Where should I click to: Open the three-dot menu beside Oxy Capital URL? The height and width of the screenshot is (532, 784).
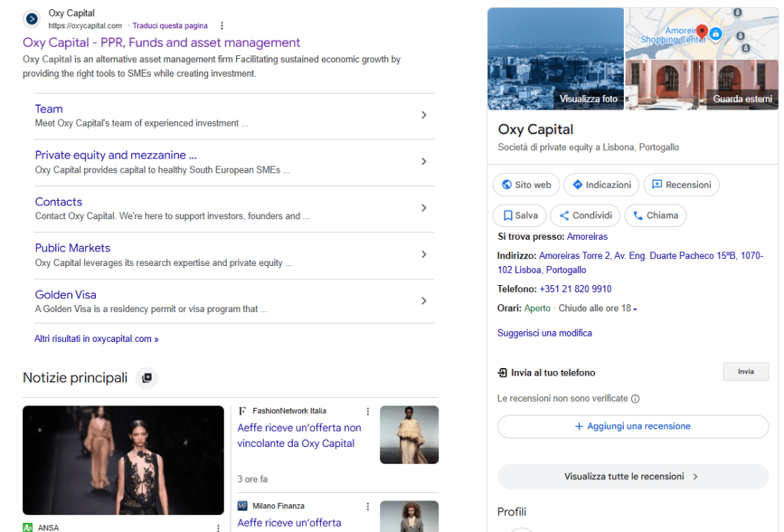(x=222, y=25)
